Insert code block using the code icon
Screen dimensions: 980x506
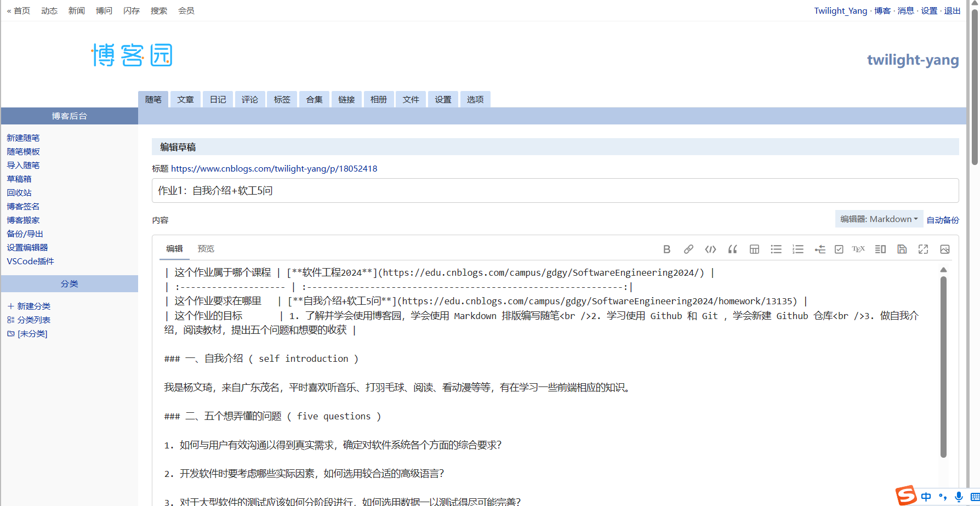click(710, 249)
